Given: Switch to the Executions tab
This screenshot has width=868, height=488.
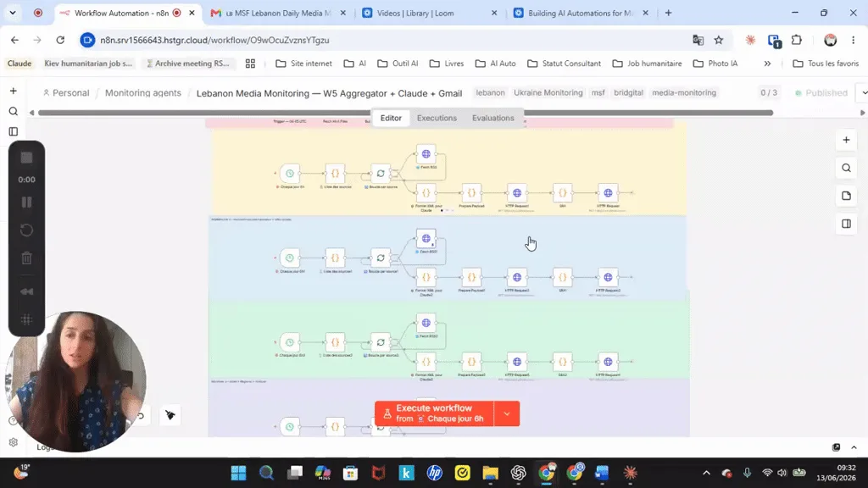Looking at the screenshot, I should 437,118.
